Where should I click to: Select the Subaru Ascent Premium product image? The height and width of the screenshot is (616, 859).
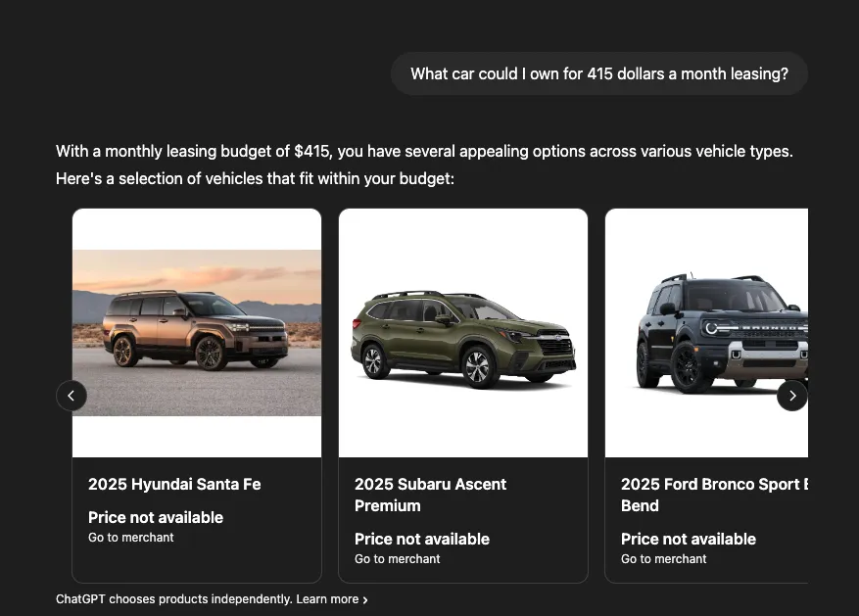462,331
